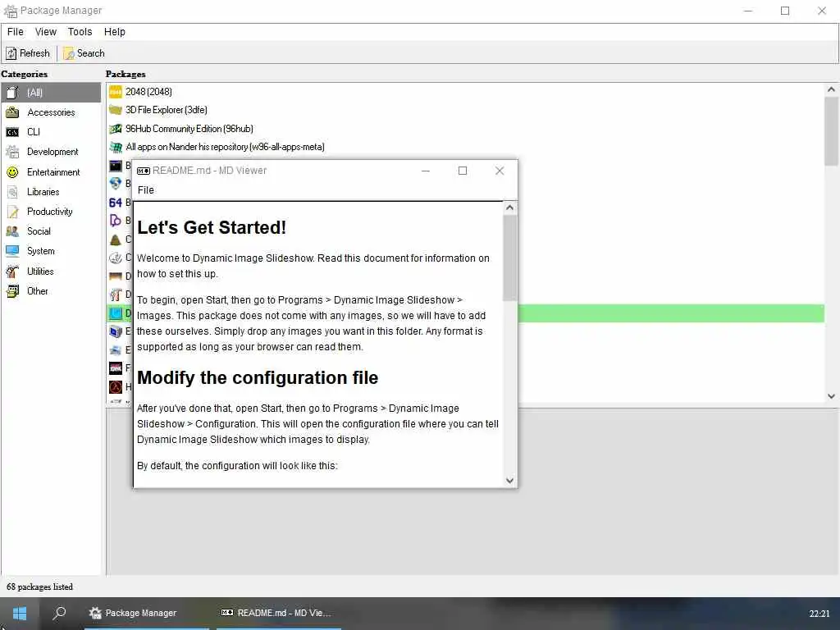Click the 2048 (2048) package label
840x630 pixels.
[x=148, y=92]
